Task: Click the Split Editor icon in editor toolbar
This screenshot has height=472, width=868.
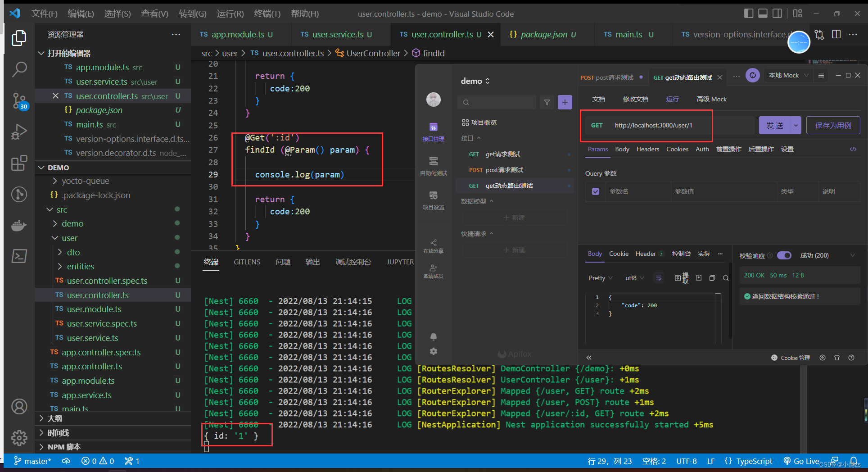Action: 836,34
